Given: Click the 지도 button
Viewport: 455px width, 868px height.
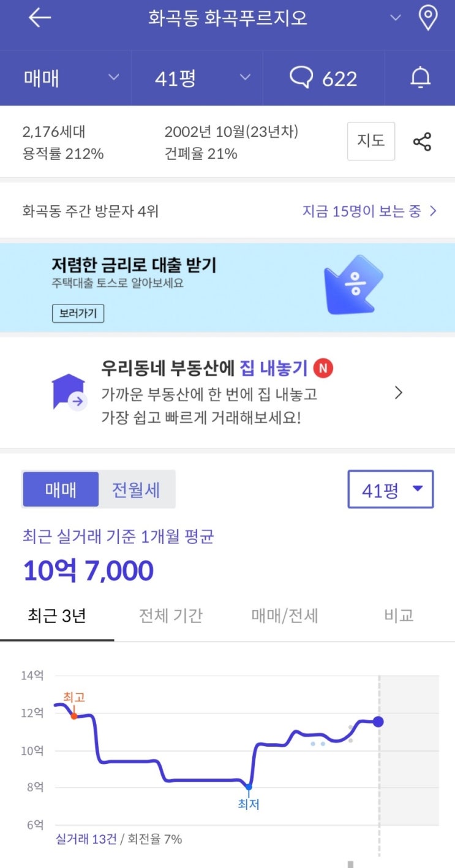Looking at the screenshot, I should pos(371,141).
